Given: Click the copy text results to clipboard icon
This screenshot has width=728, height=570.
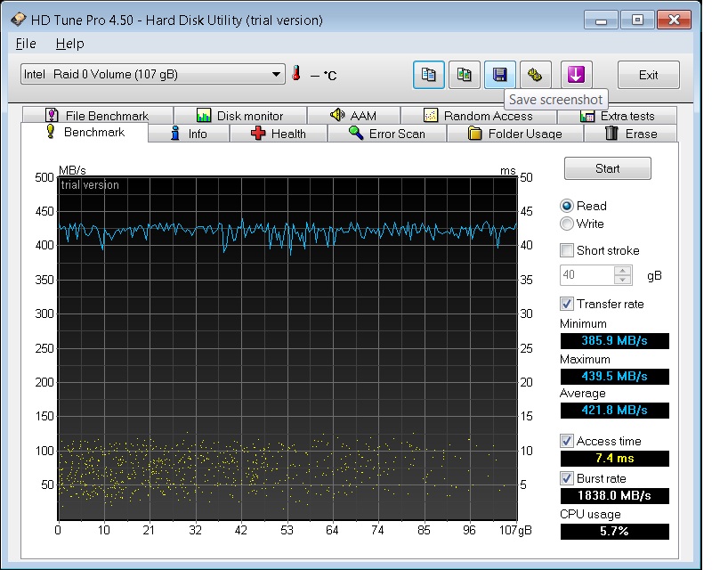Looking at the screenshot, I should click(429, 75).
